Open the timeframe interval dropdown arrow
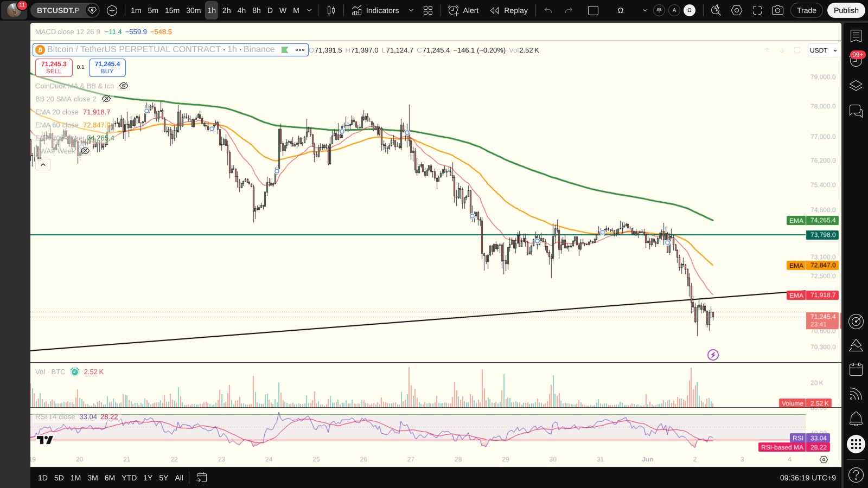 309,10
